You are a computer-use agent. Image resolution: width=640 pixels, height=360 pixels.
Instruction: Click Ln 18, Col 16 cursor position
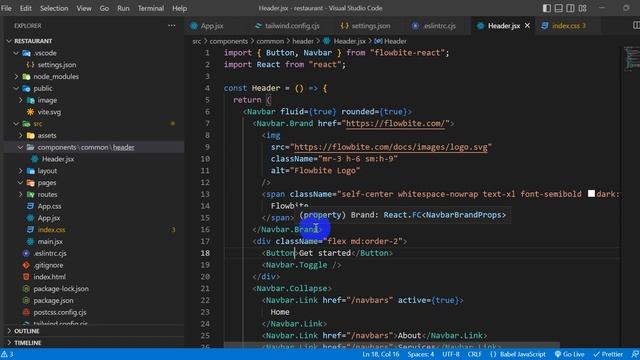point(380,354)
